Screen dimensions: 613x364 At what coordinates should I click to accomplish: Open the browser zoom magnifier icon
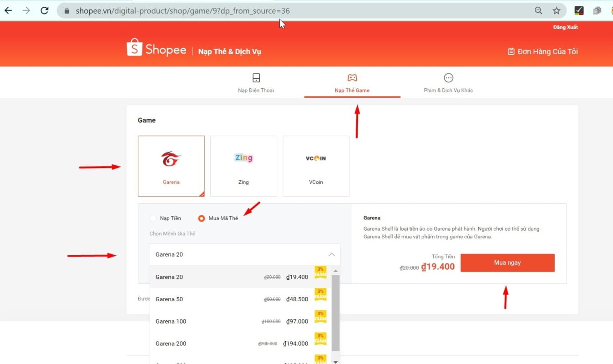(538, 10)
